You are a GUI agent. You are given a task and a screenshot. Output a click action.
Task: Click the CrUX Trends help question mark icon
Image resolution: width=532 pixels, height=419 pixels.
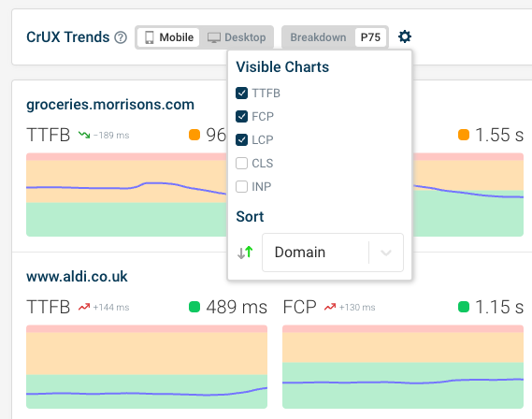(x=121, y=37)
